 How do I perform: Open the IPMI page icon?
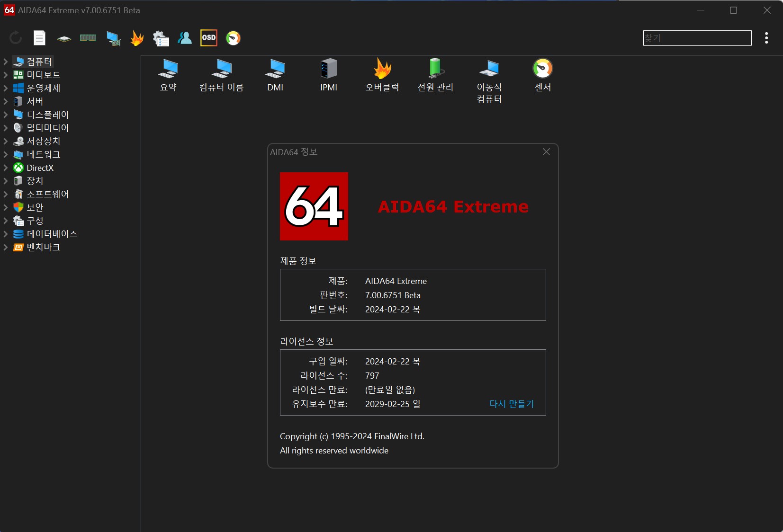point(329,76)
